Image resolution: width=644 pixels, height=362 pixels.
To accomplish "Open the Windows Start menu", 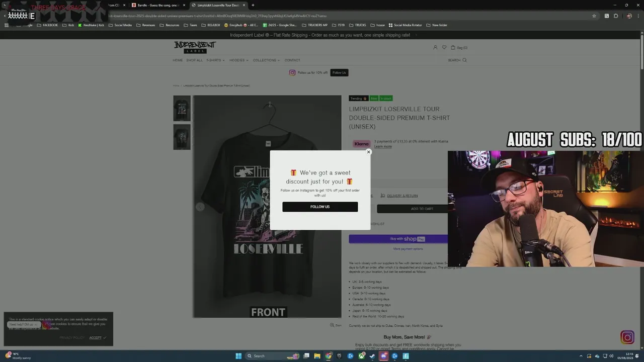I will click(238, 356).
